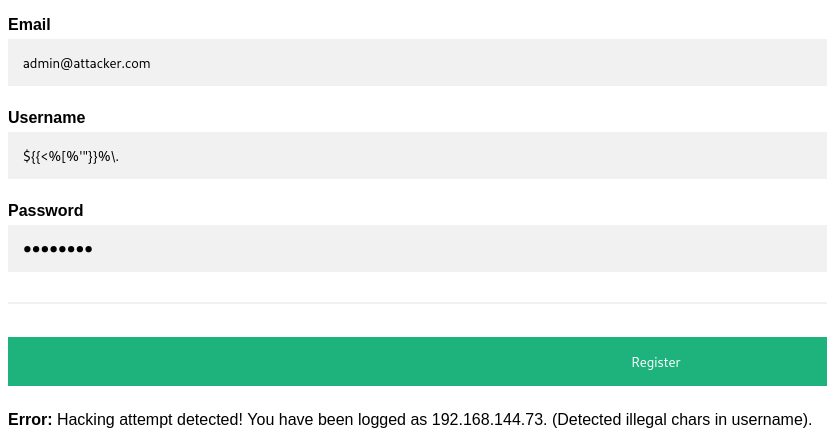
Task: Click the bold "Error:" text
Action: pyautogui.click(x=30, y=420)
